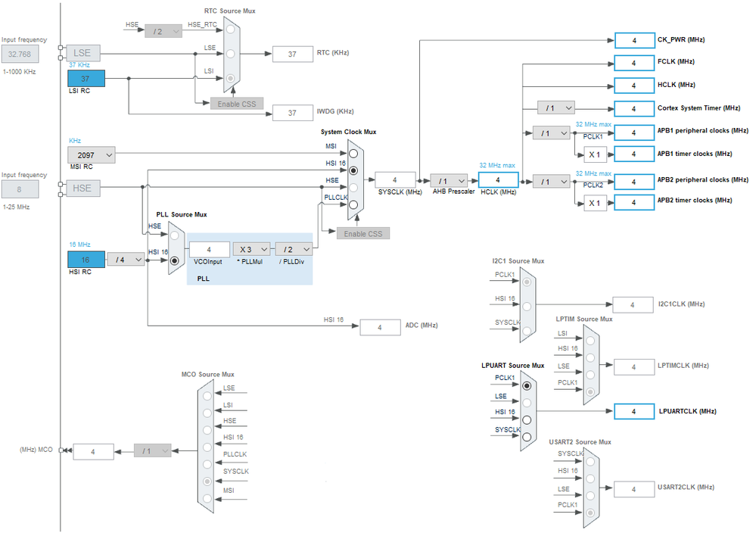Select SYSCLK in LPUART Source Mux
This screenshot has width=756, height=536.
coord(527,437)
